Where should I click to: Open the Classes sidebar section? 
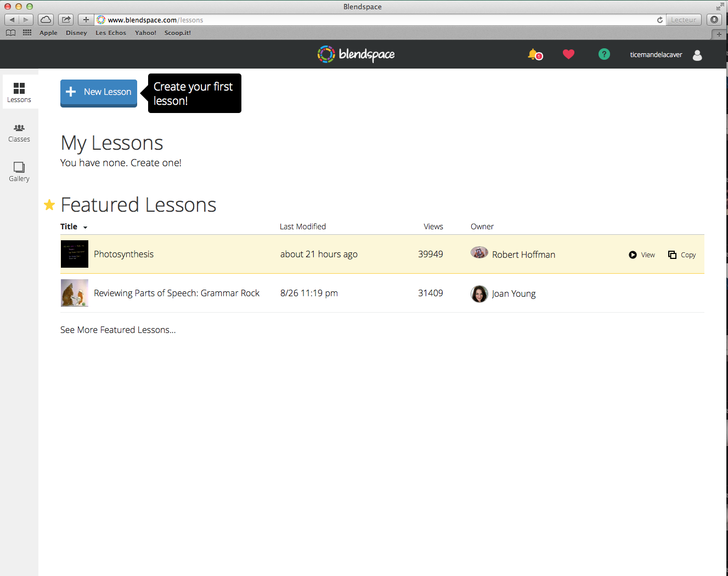[x=19, y=133]
